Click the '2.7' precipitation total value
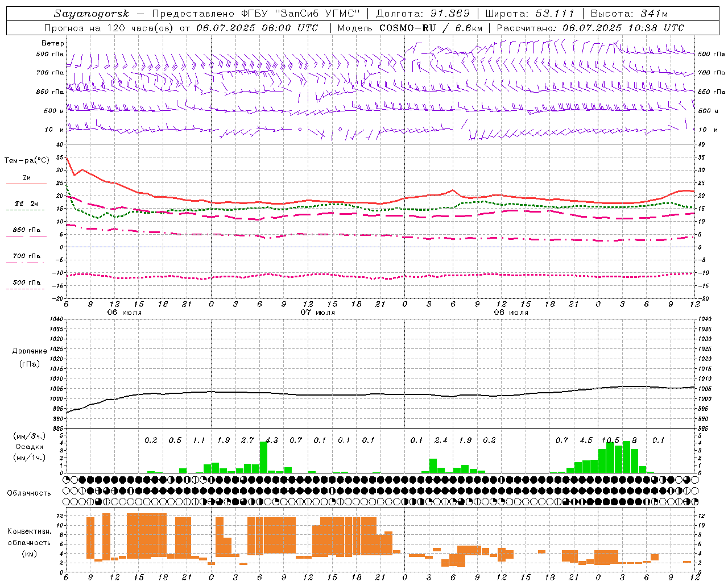Screen dimensions: 728x582 [247, 440]
